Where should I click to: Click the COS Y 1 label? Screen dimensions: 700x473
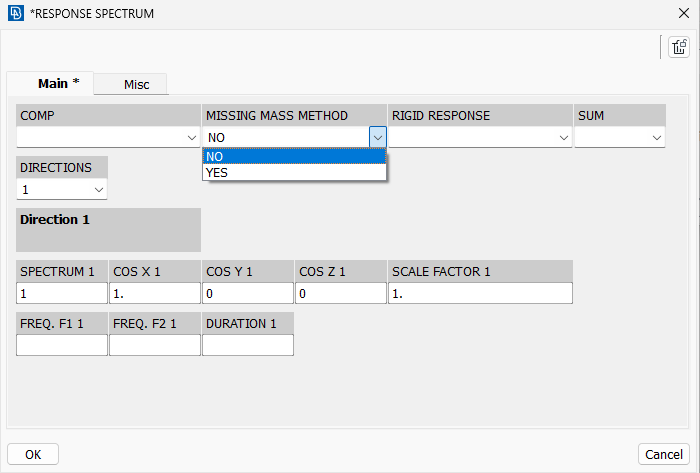[x=229, y=271]
